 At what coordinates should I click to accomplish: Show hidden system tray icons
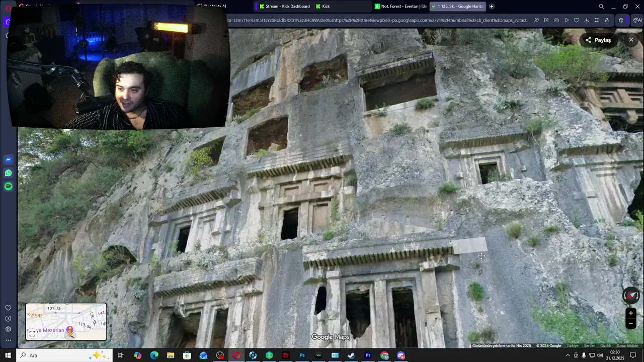(x=568, y=355)
